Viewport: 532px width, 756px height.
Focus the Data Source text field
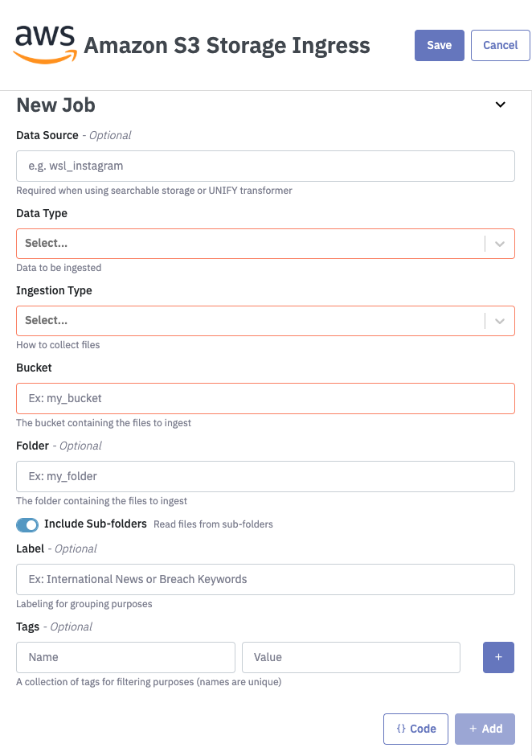pos(265,166)
